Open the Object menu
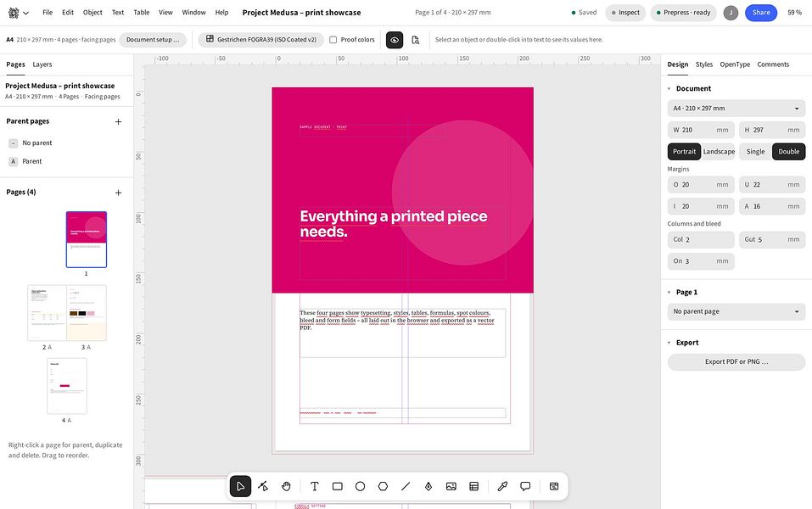The image size is (812, 509). tap(92, 13)
